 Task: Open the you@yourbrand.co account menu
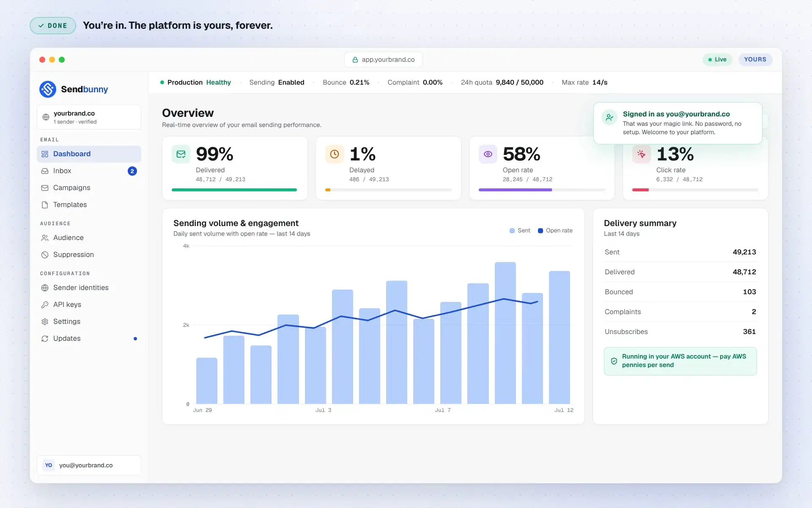pyautogui.click(x=89, y=465)
